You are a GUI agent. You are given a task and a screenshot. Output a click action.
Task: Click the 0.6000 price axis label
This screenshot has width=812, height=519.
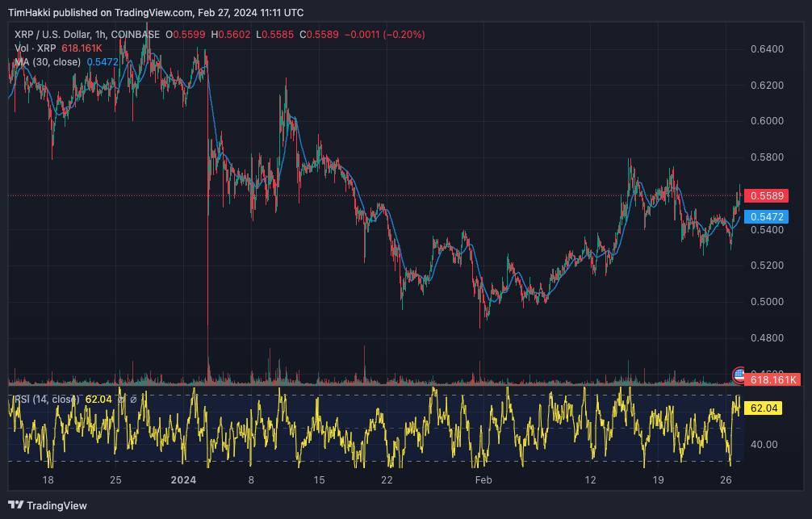[x=767, y=121]
